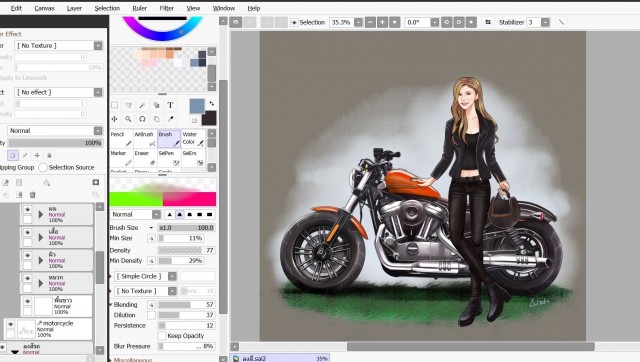Image resolution: width=640 pixels, height=362 pixels.
Task: Open the Window menu
Action: [224, 8]
